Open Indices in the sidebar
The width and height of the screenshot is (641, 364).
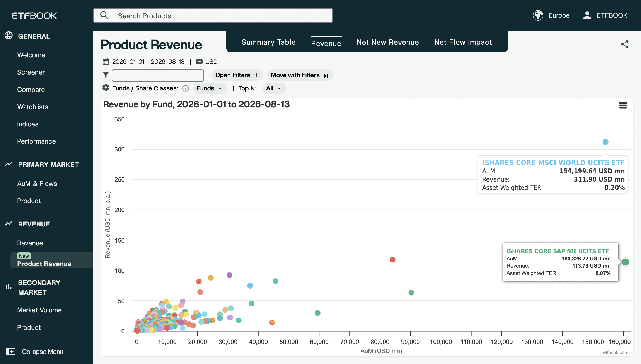[x=28, y=124]
